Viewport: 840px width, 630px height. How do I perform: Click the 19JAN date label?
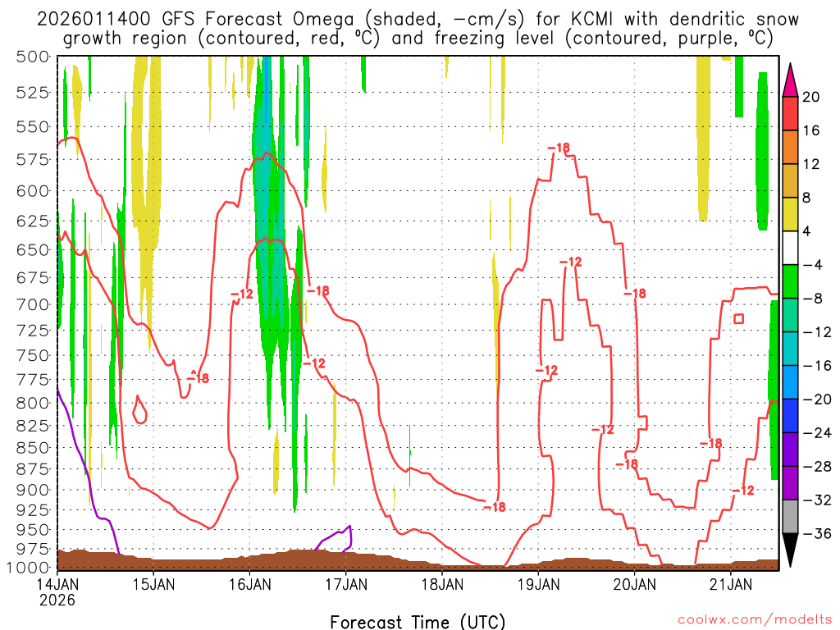click(538, 584)
